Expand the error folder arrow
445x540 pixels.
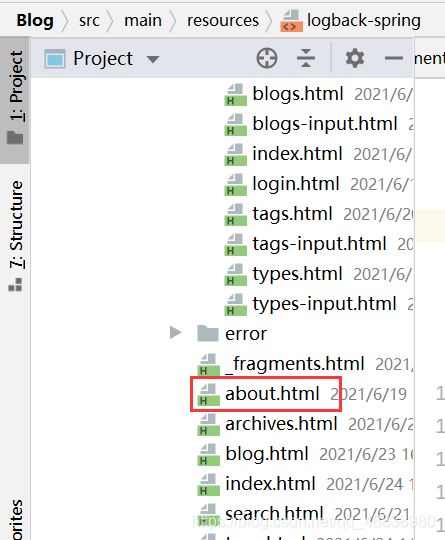(176, 333)
